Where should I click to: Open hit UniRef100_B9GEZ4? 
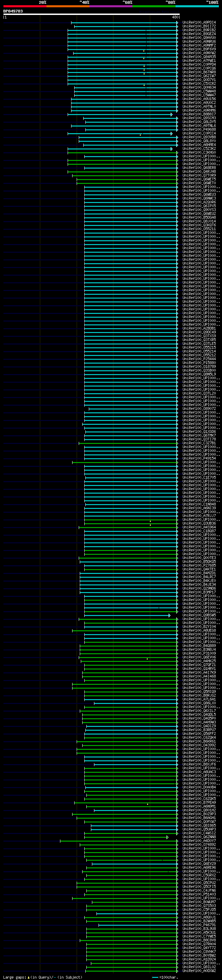click(199, 34)
